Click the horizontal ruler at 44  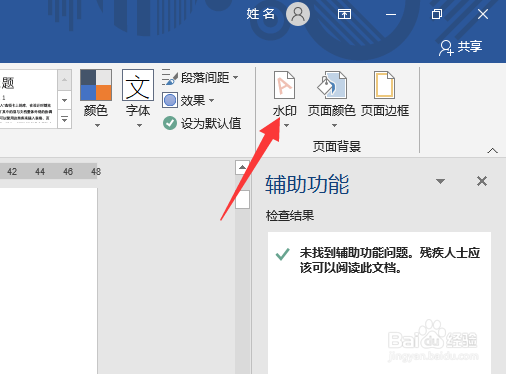pyautogui.click(x=40, y=172)
